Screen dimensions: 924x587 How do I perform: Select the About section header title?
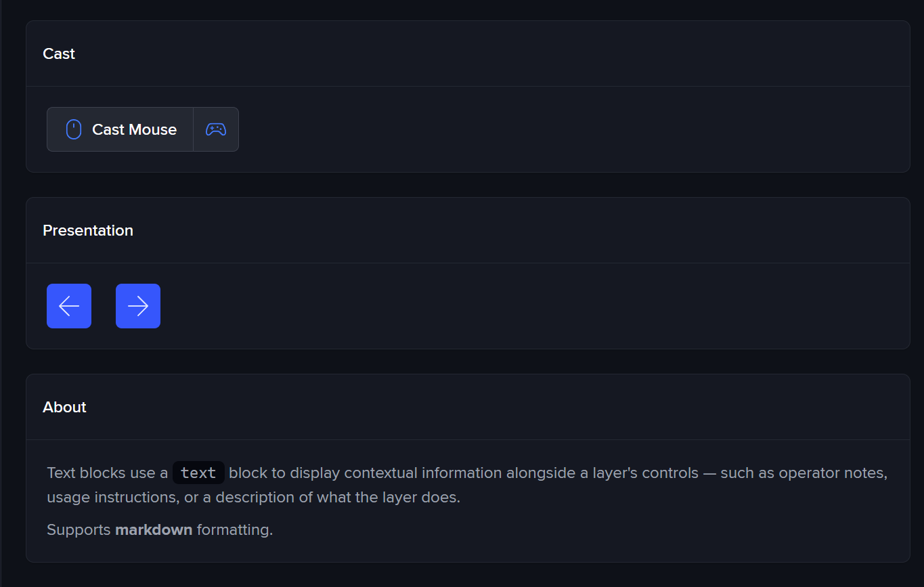[x=64, y=408]
